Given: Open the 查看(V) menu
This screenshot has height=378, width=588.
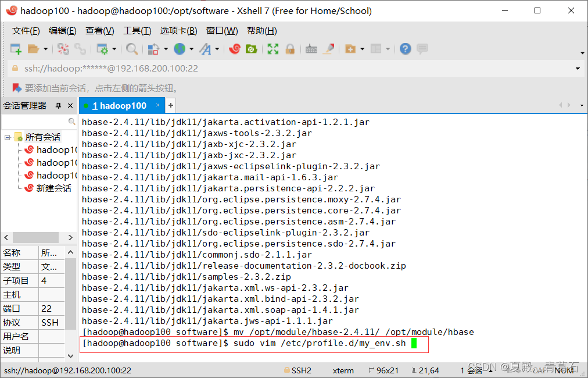Looking at the screenshot, I should pos(100,31).
